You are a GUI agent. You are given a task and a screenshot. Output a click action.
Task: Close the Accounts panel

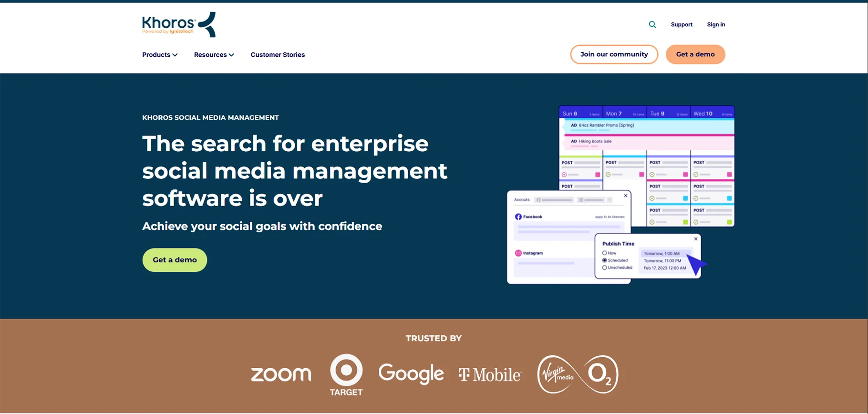[626, 196]
